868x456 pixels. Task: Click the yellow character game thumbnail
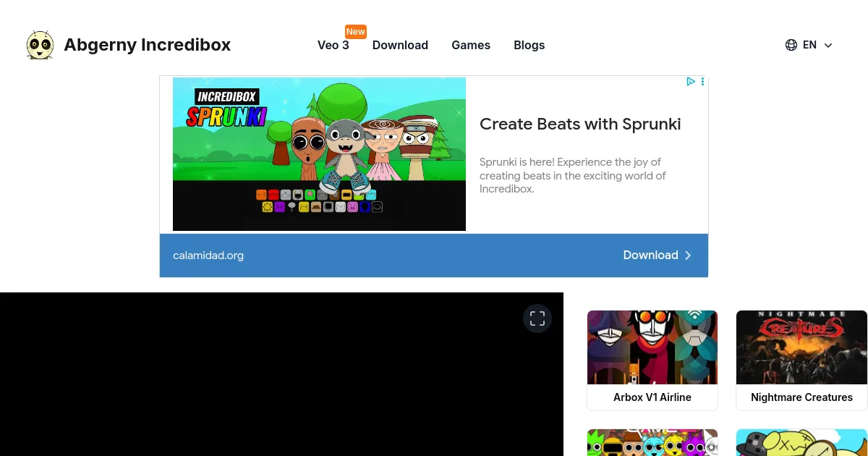pyautogui.click(x=801, y=442)
